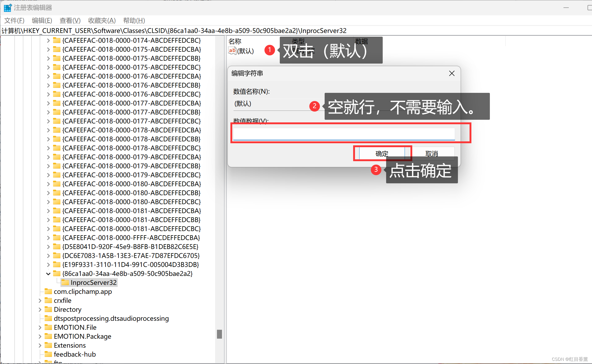Click the folder icon of EMOTION.Package

[x=48, y=336]
